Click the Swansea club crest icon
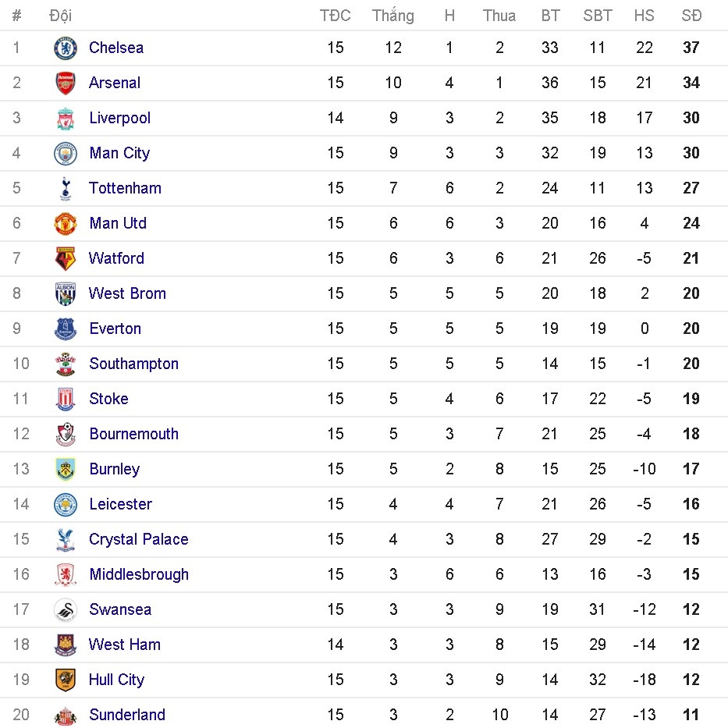Image resolution: width=728 pixels, height=728 pixels. [66, 610]
